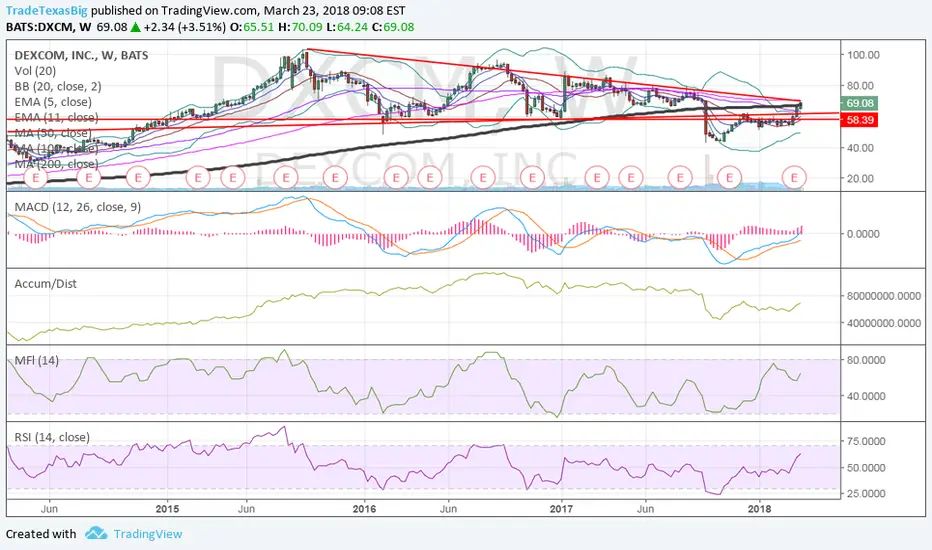Viewport: 932px width, 550px height.
Task: Click the 100.00 price axis label
Action: pos(864,55)
